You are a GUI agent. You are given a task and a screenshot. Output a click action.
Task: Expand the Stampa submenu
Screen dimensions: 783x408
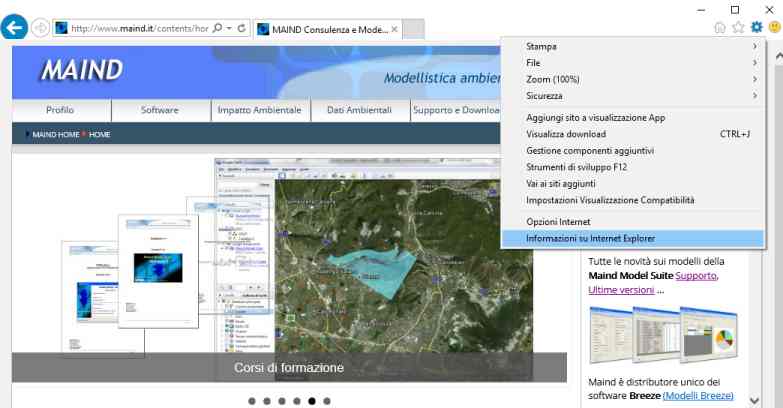coord(633,46)
